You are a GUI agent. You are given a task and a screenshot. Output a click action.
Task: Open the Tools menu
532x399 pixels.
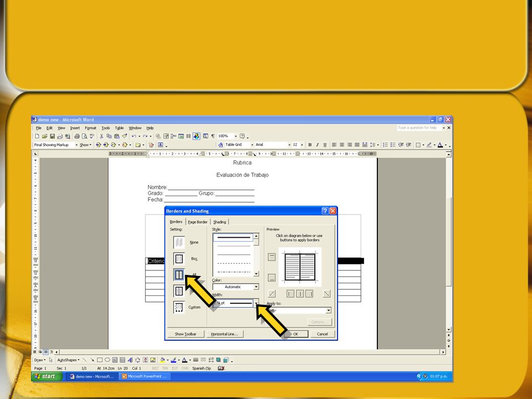click(105, 128)
